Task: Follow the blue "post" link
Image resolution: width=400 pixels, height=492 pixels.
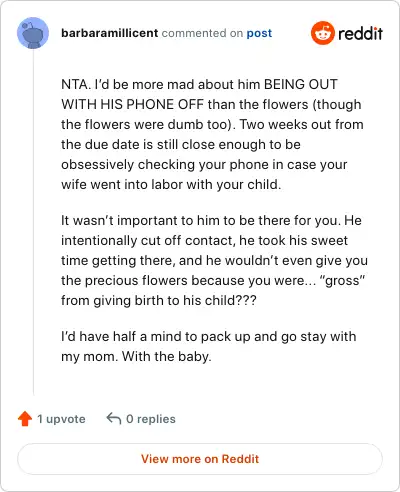Action: click(259, 33)
